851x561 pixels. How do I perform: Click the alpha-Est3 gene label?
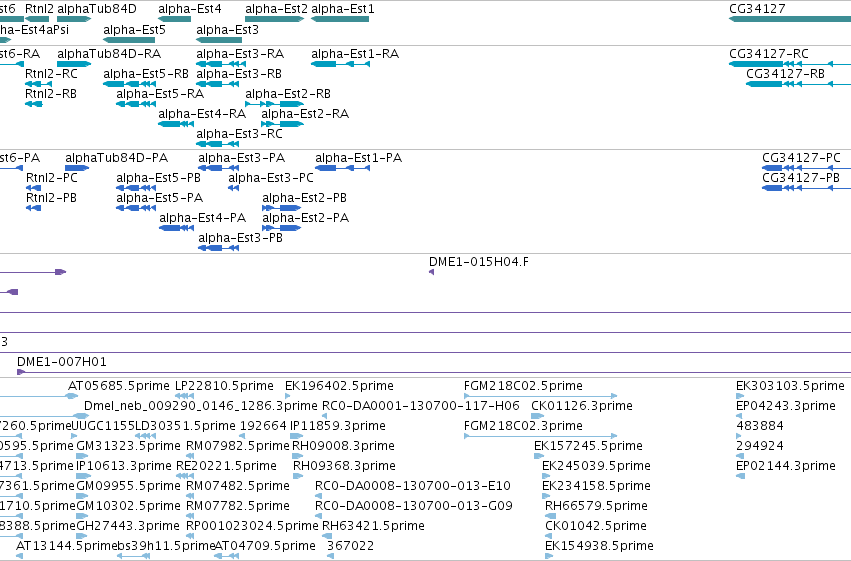tap(227, 30)
